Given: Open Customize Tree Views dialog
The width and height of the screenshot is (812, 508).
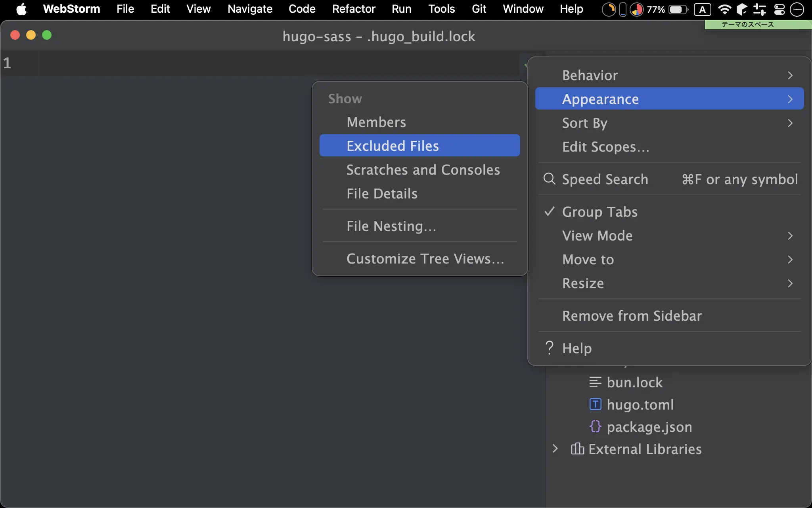Looking at the screenshot, I should click(425, 258).
